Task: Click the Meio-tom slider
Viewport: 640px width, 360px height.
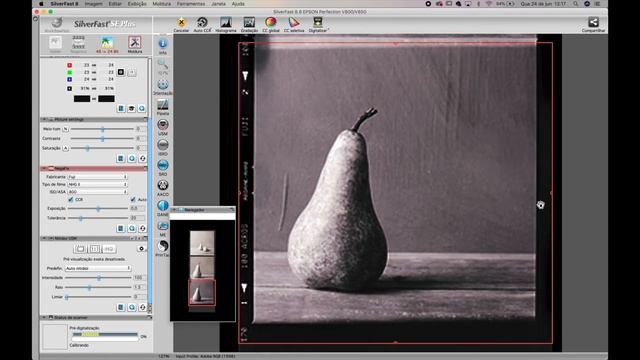Action: (x=102, y=129)
